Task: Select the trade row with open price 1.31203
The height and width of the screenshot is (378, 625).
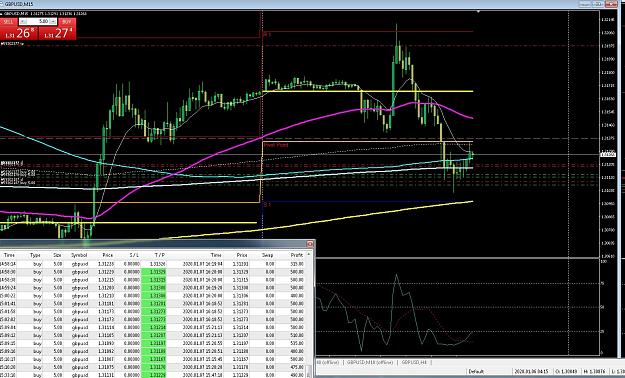Action: click(x=153, y=287)
